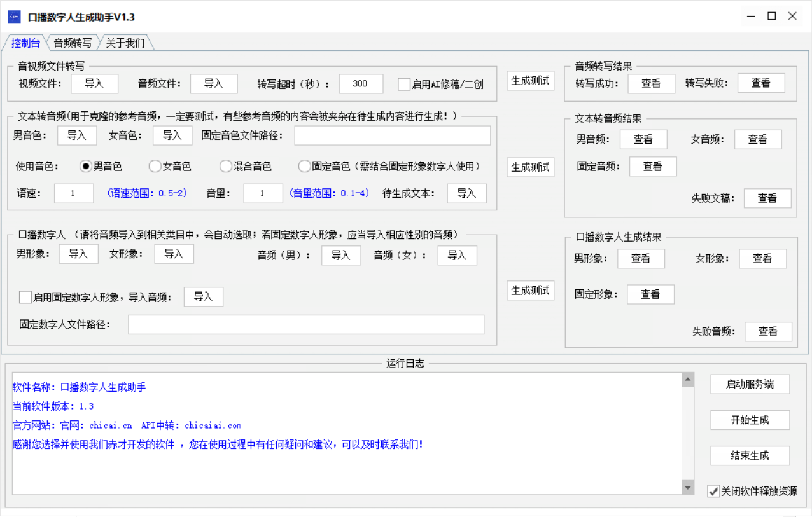Viewport: 812px width, 517px height.
Task: Enable the 启用固定数字人形象 checkbox
Action: click(25, 297)
